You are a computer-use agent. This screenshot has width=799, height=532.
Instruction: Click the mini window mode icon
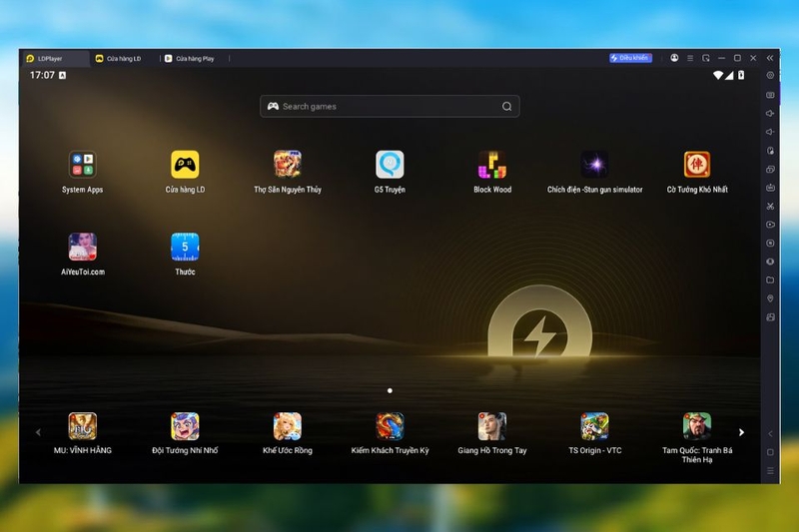[x=706, y=58]
